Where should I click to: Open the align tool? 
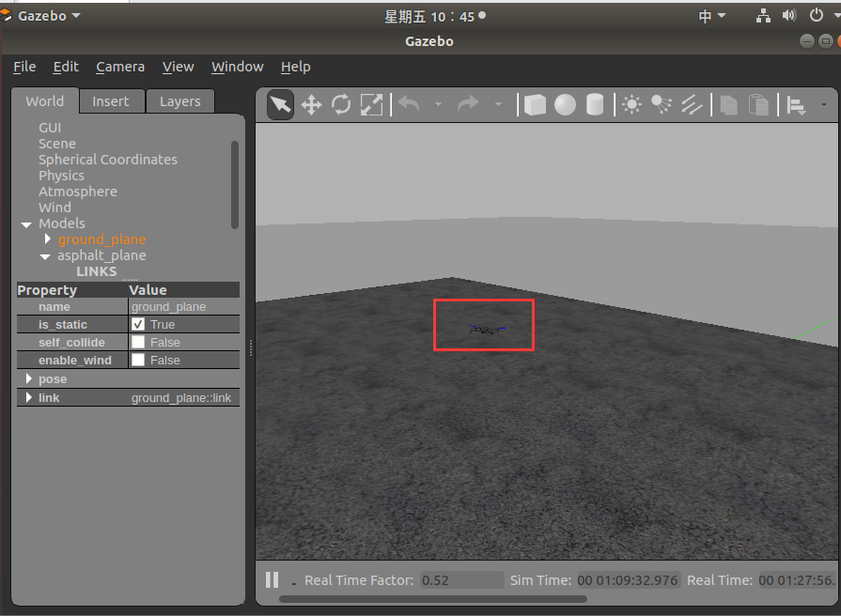796,105
